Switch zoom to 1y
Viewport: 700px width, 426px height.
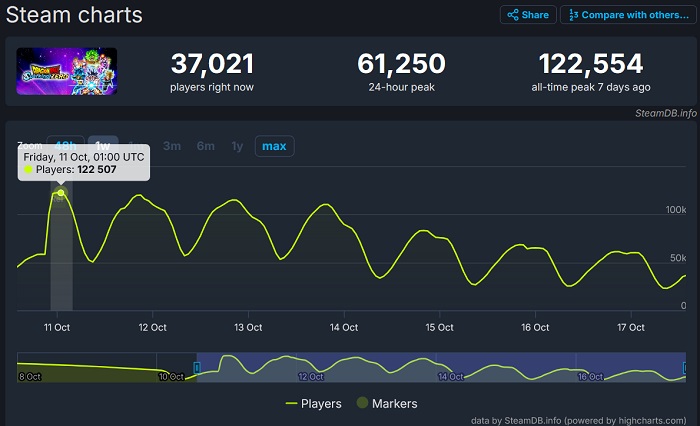(x=237, y=146)
